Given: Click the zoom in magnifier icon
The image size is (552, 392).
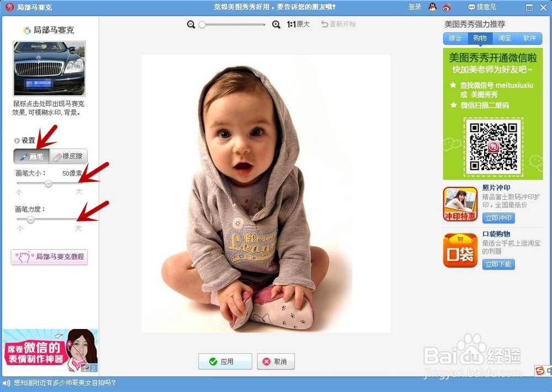Looking at the screenshot, I should (277, 24).
